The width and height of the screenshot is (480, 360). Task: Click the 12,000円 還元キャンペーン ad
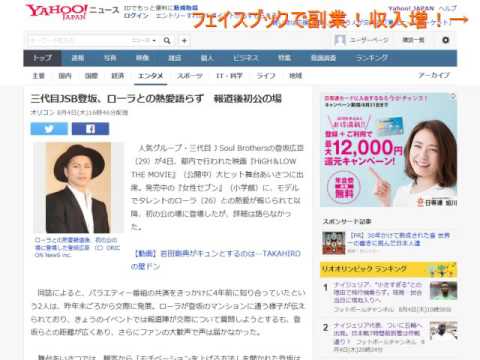(x=388, y=150)
